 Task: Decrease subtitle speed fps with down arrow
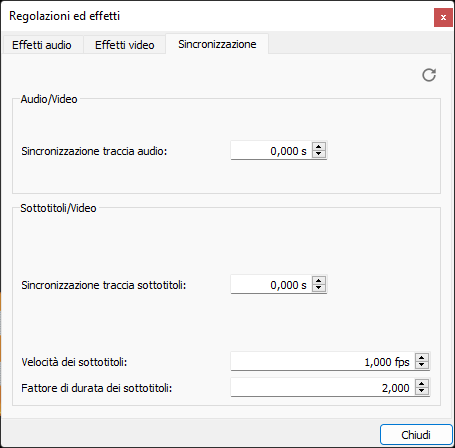click(x=422, y=365)
